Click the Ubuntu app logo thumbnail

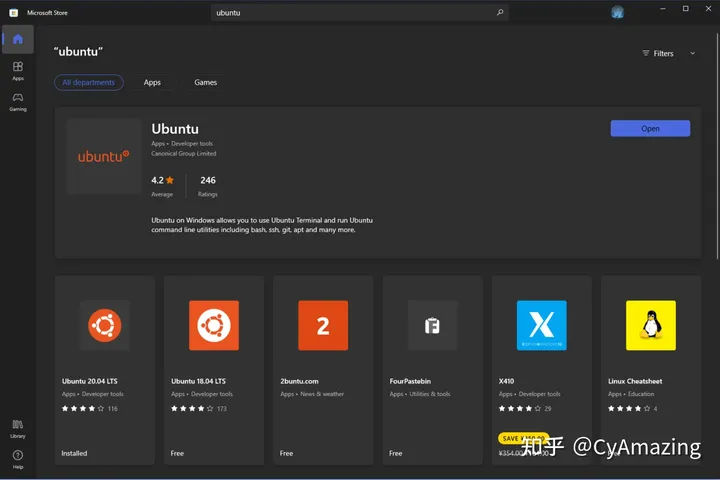[x=104, y=156]
